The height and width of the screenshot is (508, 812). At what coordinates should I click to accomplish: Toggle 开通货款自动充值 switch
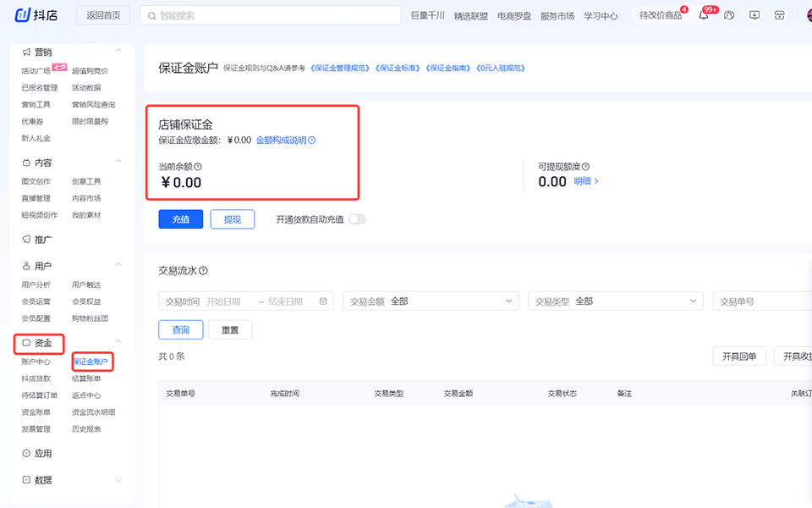(x=358, y=219)
